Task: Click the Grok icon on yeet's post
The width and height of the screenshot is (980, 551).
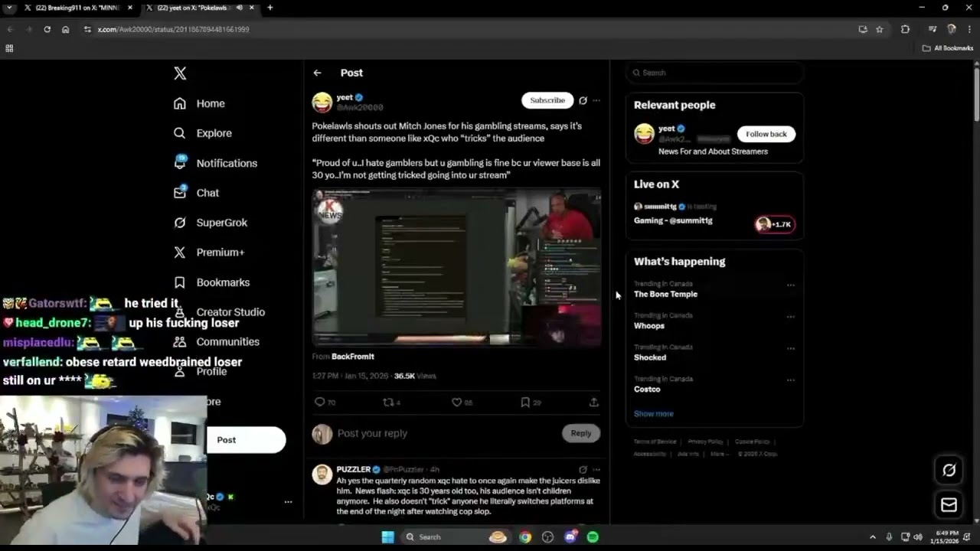Action: pyautogui.click(x=583, y=100)
